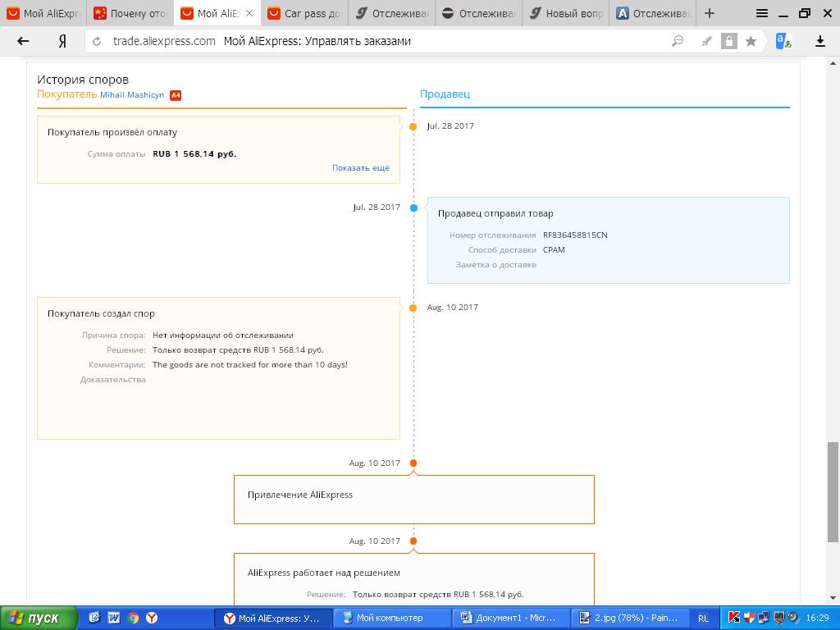
Task: Close the active Мой AliExpress tab
Action: point(249,13)
